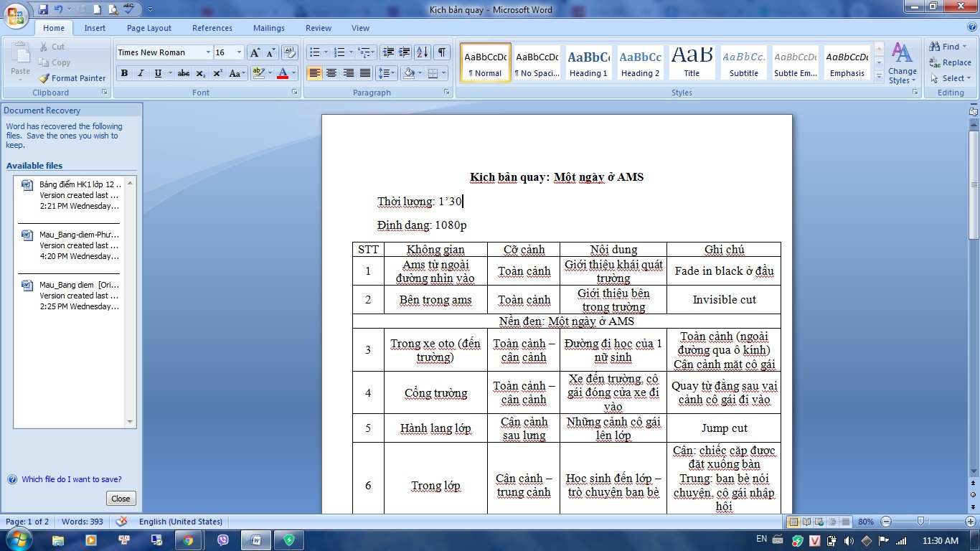Click the Shading fill color button

pos(409,73)
